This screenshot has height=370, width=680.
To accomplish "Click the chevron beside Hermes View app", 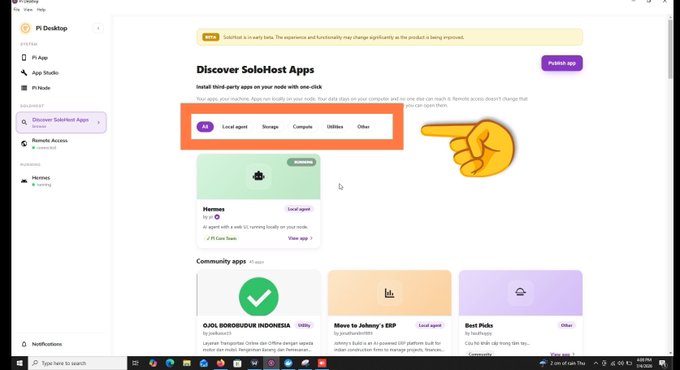I will pos(311,238).
